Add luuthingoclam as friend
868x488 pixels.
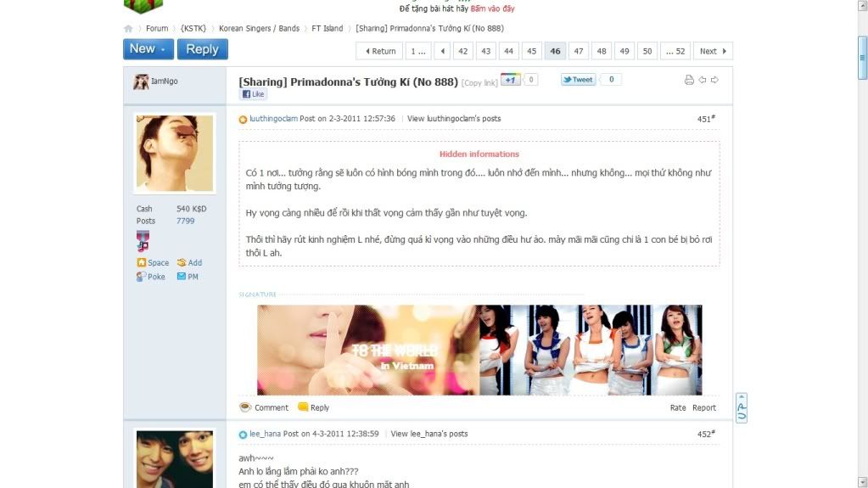189,262
